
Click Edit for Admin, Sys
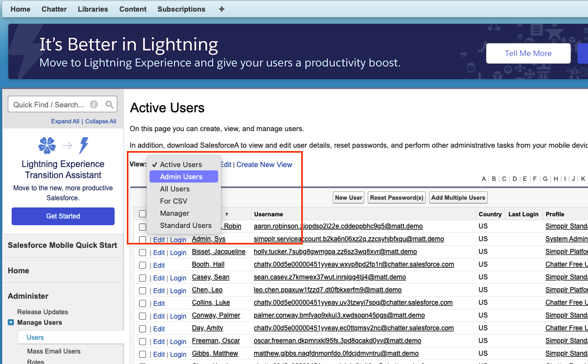(x=159, y=240)
